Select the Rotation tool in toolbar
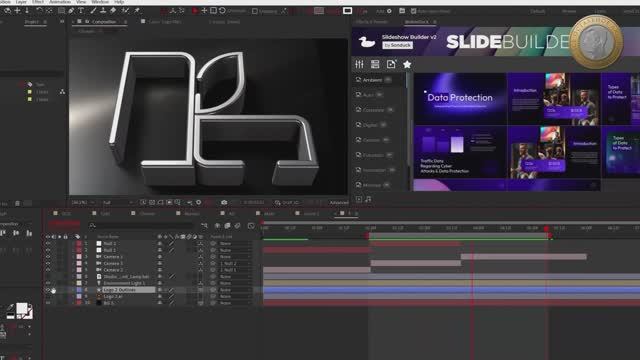Viewport: 640px width, 360px height. tap(39, 11)
